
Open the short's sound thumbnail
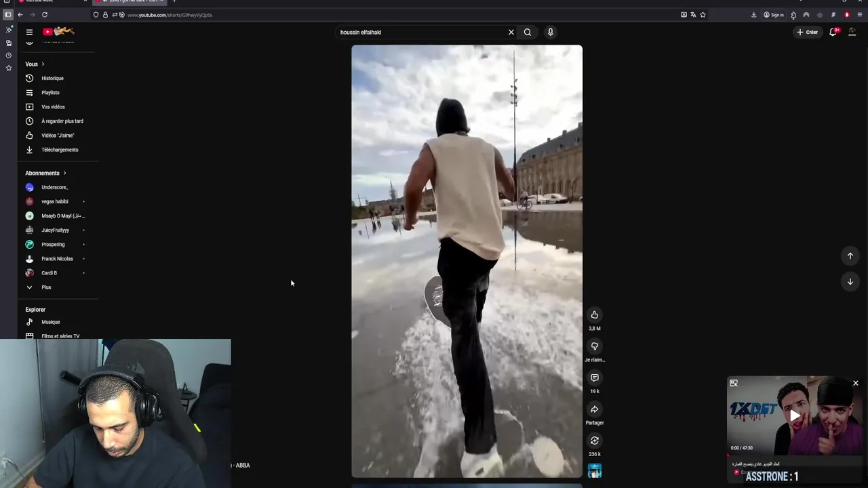595,471
